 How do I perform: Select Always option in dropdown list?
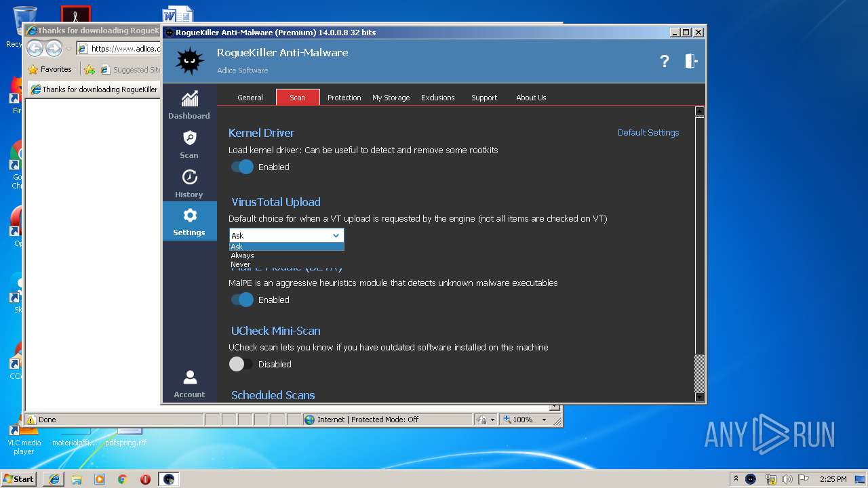click(x=286, y=256)
